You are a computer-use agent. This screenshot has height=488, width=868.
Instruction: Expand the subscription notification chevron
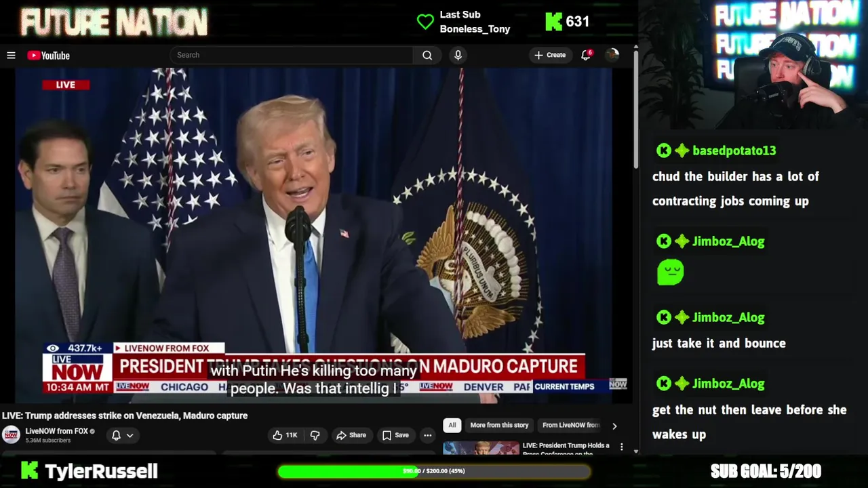click(x=130, y=435)
